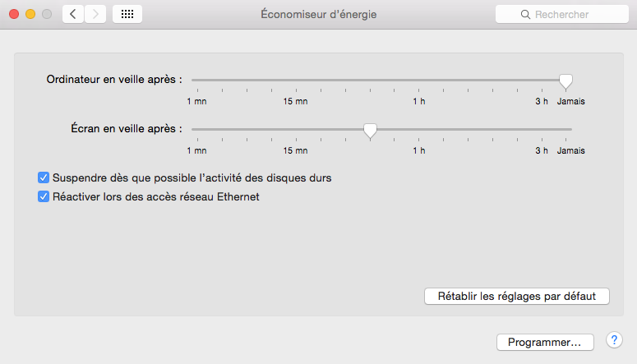Set computer sleep slider to 1 mn mark
637x364 pixels.
(x=198, y=80)
